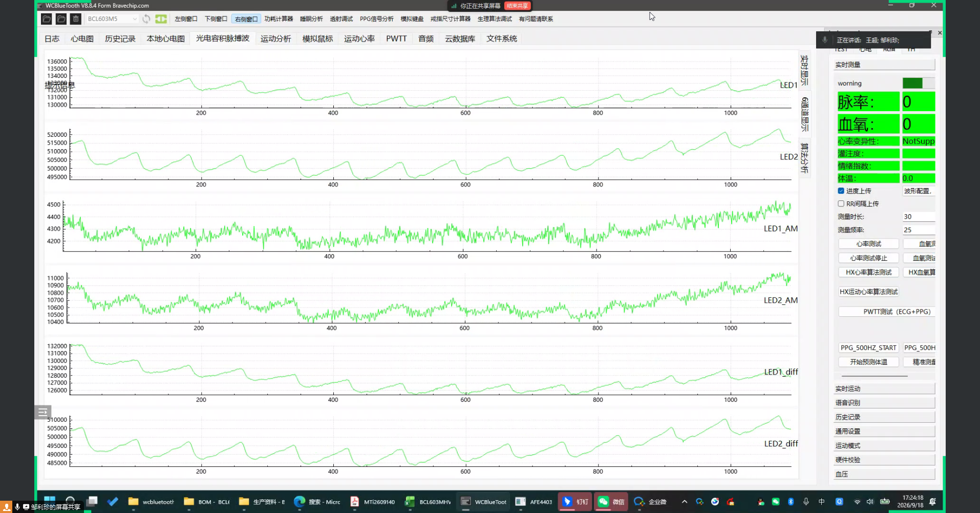
Task: Open the BCL603M5 device dropdown
Action: click(112, 19)
